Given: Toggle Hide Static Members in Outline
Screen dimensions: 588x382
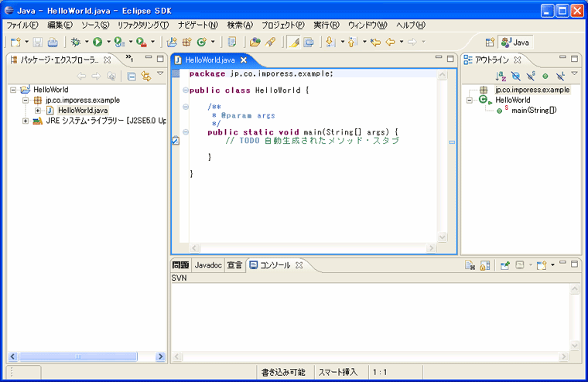Looking at the screenshot, I should click(x=531, y=77).
